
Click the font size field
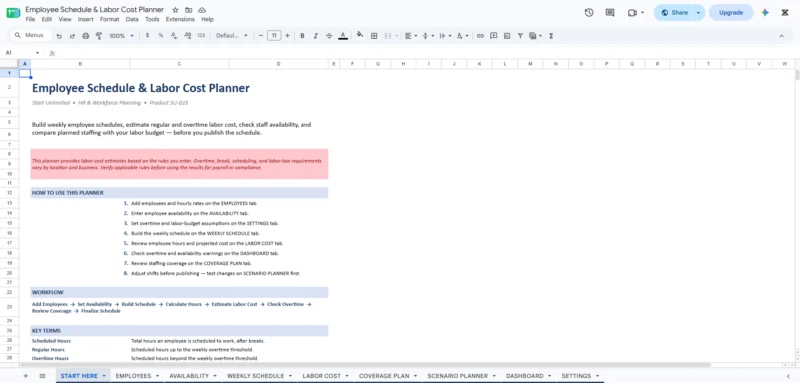pos(274,36)
